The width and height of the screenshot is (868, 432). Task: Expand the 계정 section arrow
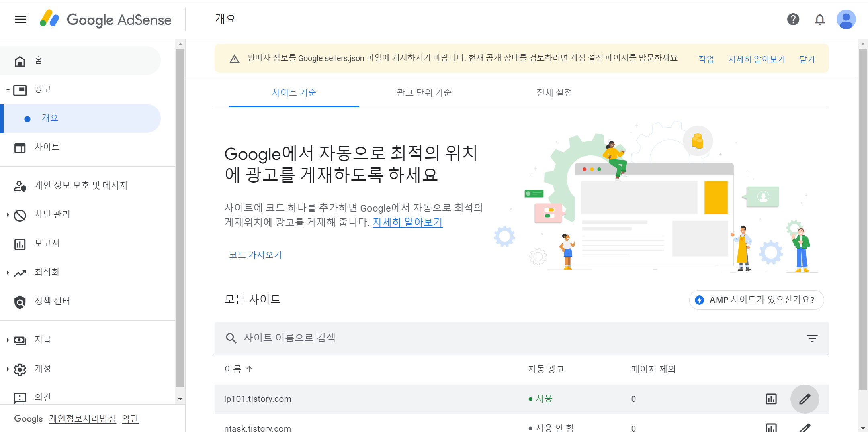click(x=8, y=369)
